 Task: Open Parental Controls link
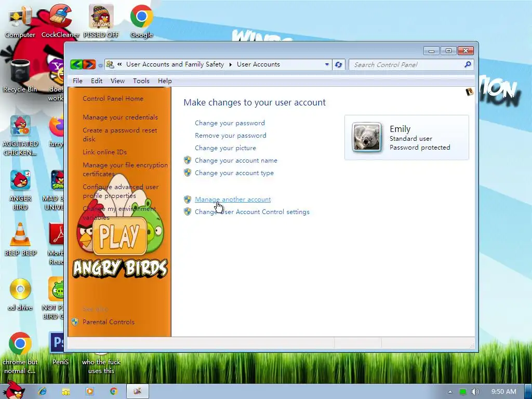point(109,322)
